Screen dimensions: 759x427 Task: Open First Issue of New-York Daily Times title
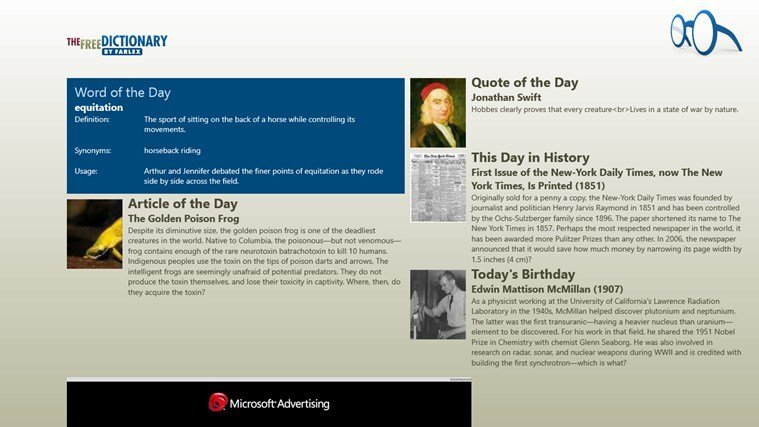pos(597,179)
